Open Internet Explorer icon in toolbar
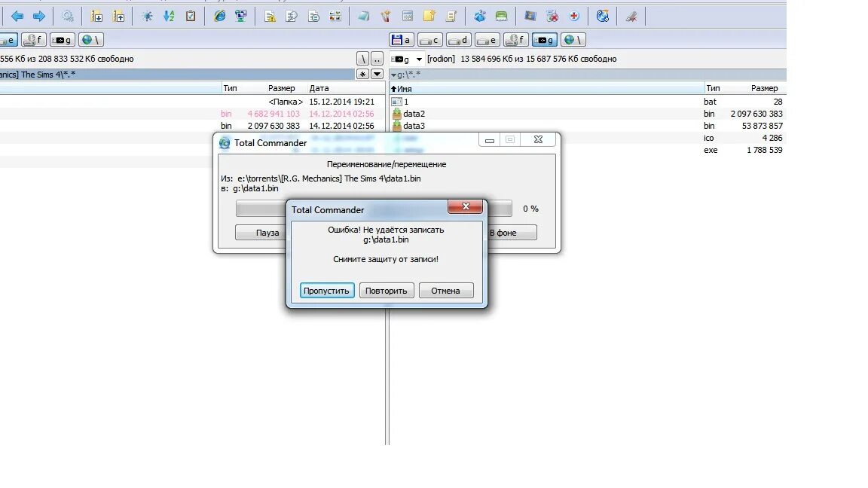Viewport: 868px width, 488px height. (220, 16)
